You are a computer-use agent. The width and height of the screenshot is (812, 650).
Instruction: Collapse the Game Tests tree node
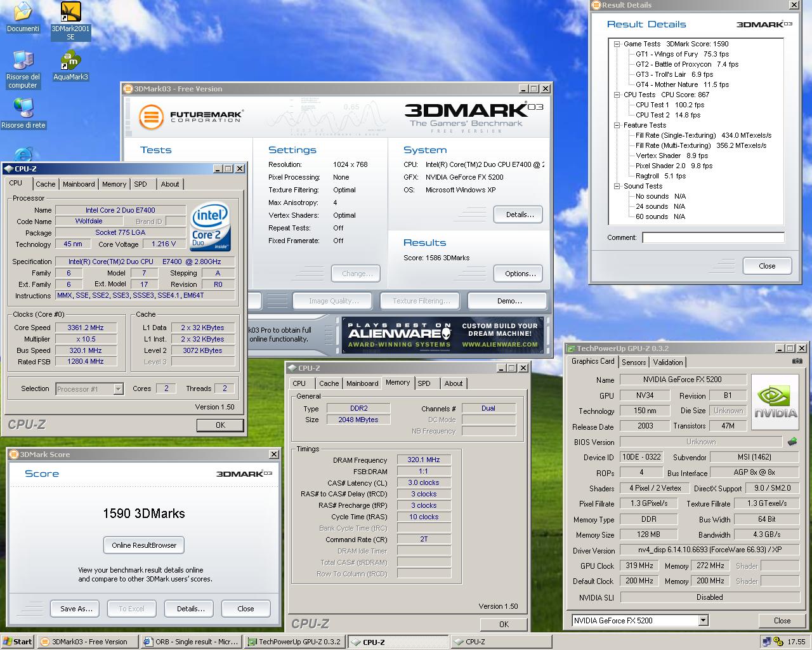617,44
